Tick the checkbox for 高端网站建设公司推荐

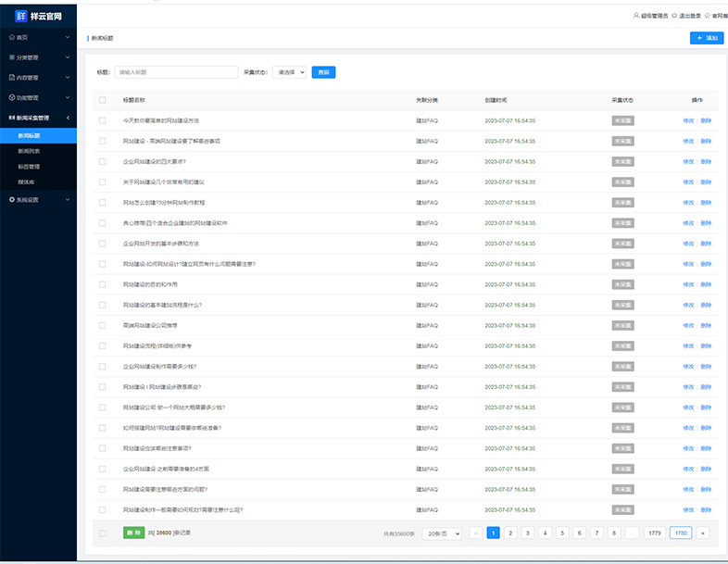click(x=103, y=326)
